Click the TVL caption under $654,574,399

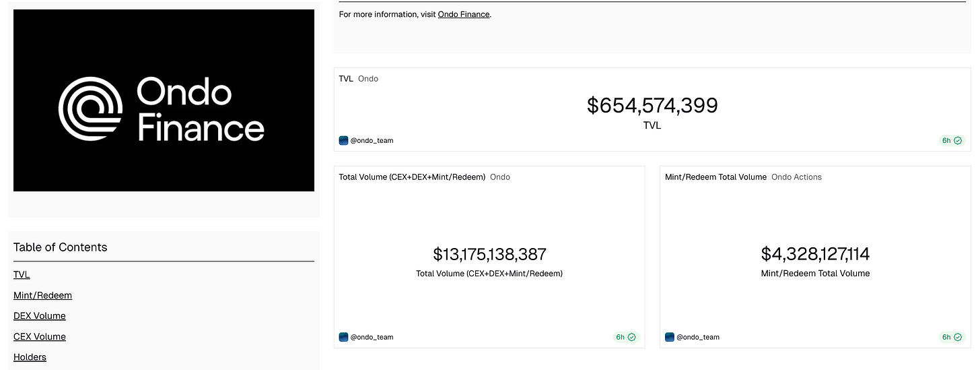(x=652, y=125)
